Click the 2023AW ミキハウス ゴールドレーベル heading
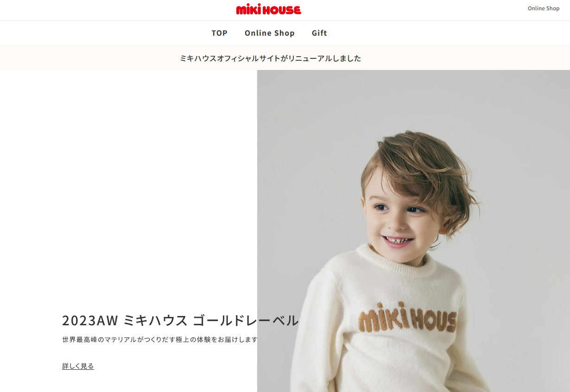This screenshot has height=392, width=570. click(180, 320)
